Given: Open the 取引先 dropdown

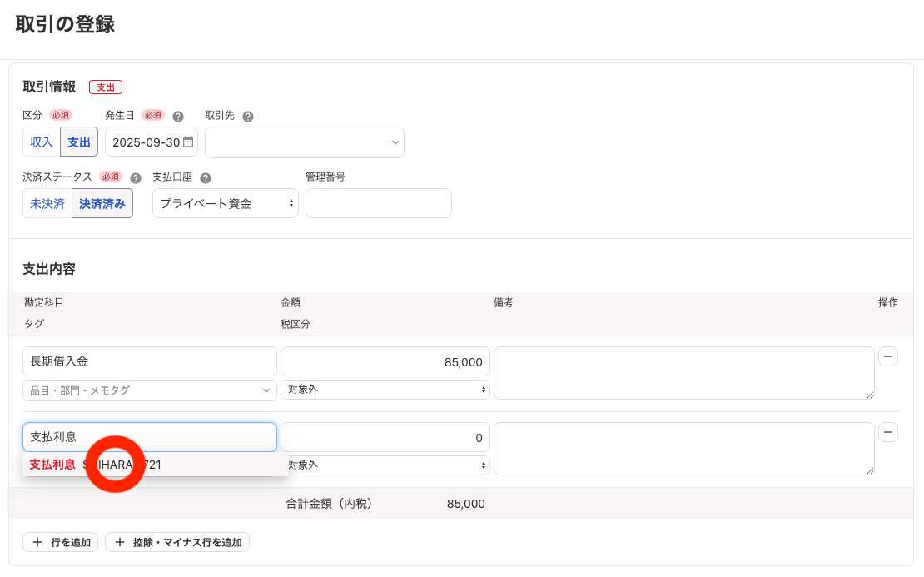Looking at the screenshot, I should [304, 142].
